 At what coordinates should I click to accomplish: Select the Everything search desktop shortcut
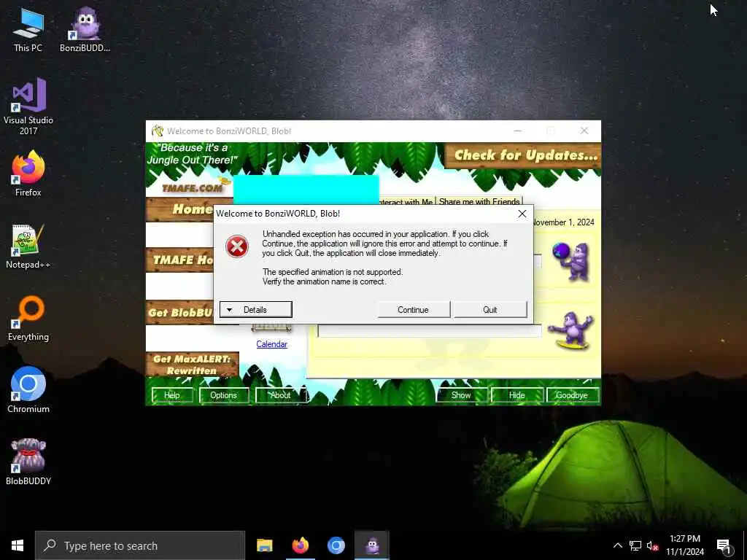coord(28,319)
